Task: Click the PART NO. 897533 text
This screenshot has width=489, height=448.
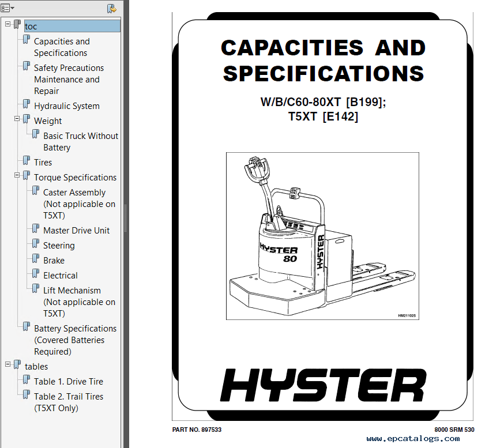Action: pos(197,430)
